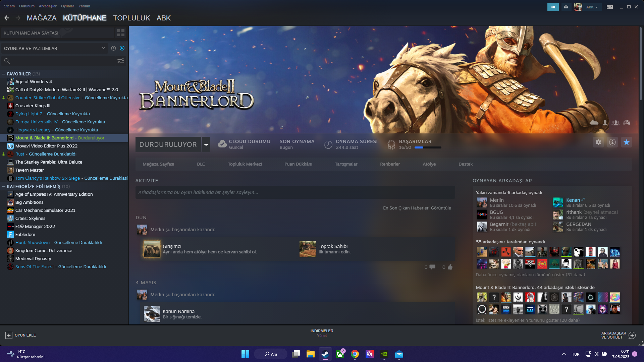Click the Başarımlar progress bar
Viewport: 644px width, 362px height.
point(428,147)
